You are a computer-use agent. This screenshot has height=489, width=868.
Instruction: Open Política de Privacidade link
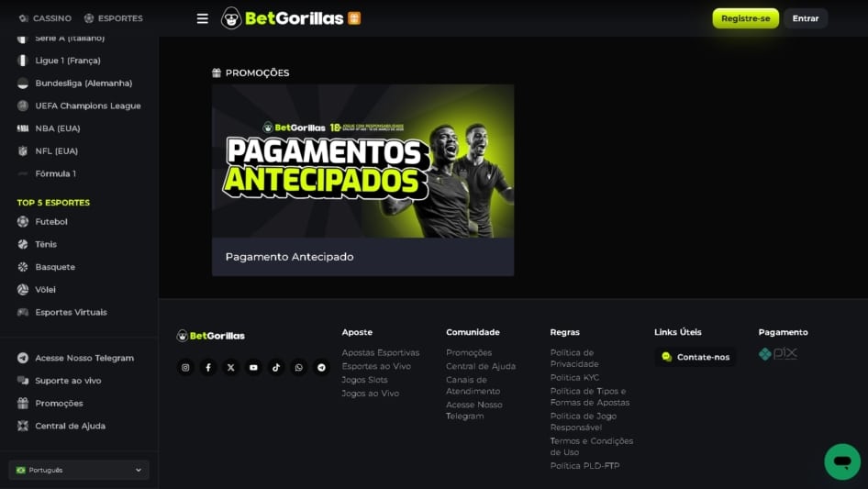(574, 359)
